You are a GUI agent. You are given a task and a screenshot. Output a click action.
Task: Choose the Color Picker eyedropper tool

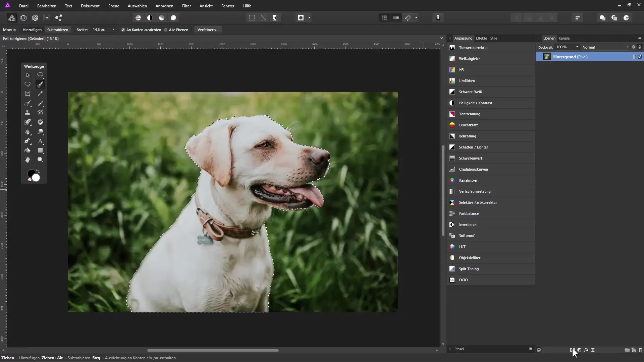point(40,94)
